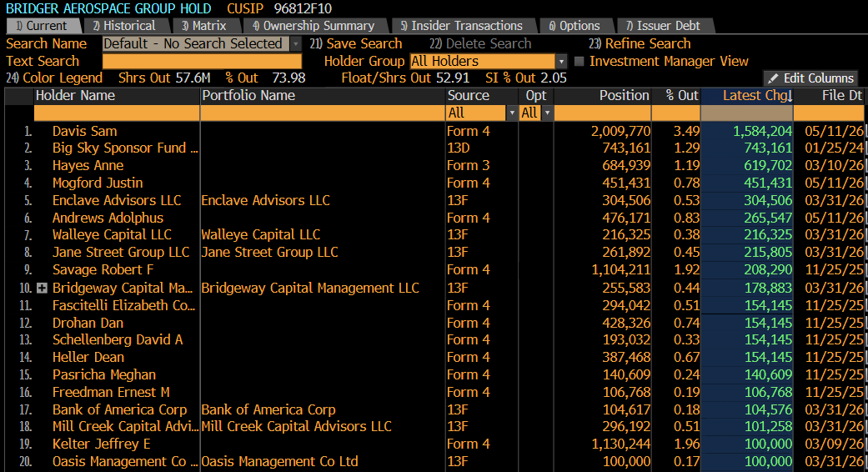The image size is (868, 472).
Task: Click the Position filter field
Action: pyautogui.click(x=602, y=113)
